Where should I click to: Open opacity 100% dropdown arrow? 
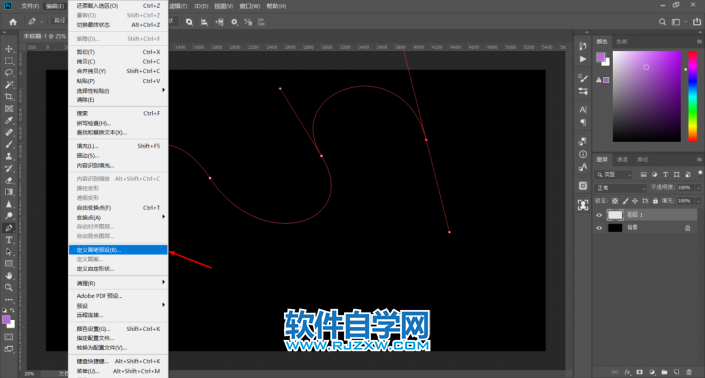[x=698, y=188]
